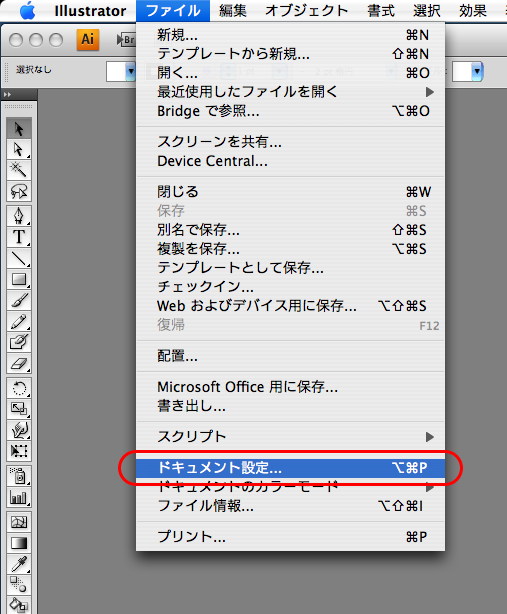This screenshot has width=507, height=614.
Task: Select the Rectangle tool
Action: tap(19, 279)
